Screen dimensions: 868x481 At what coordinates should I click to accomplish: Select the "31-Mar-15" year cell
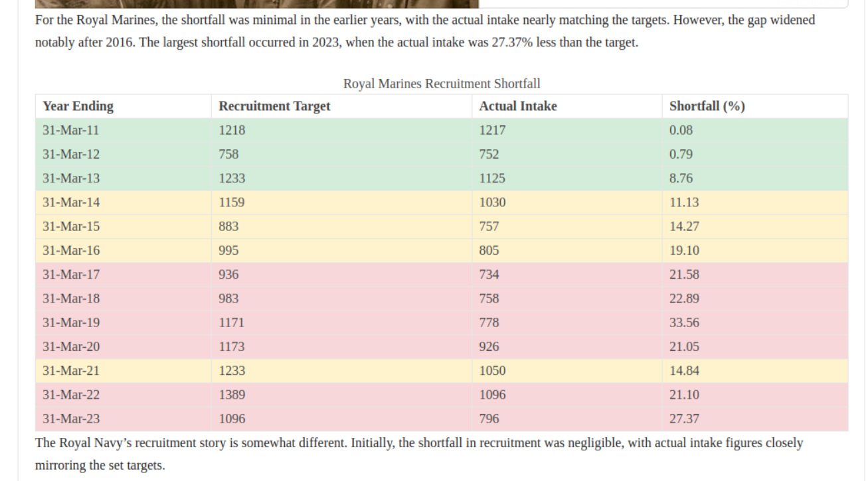tap(124, 226)
